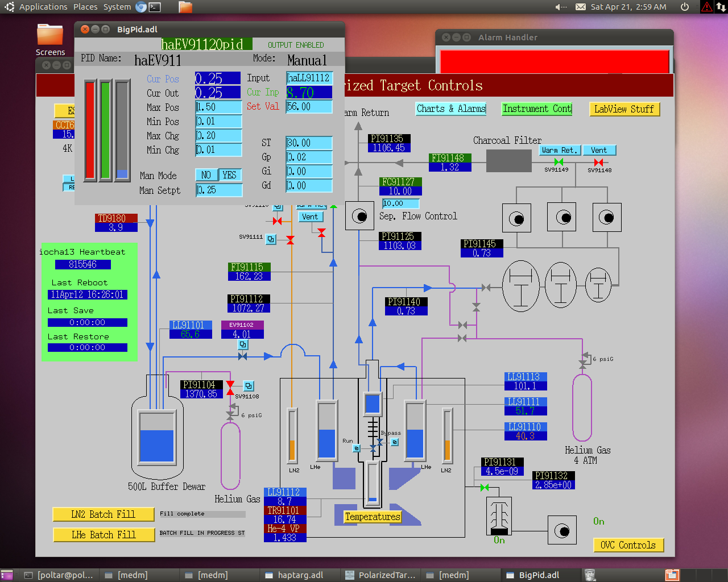
Task: Click the green SV91149 valve symbol
Action: 559,162
